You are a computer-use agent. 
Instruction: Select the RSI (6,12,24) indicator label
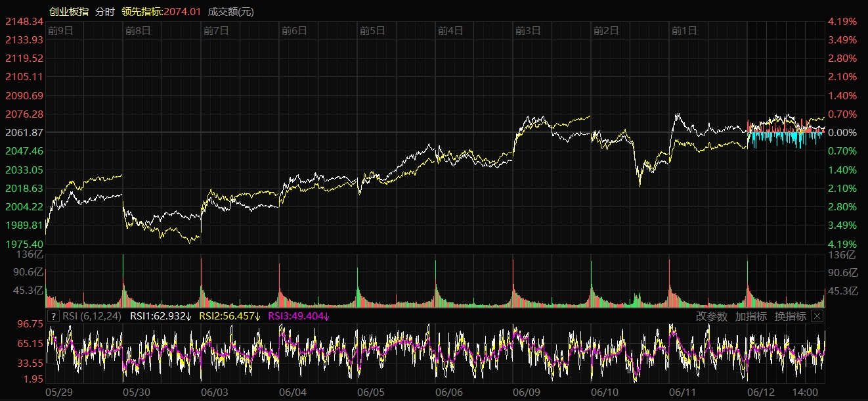pos(92,316)
